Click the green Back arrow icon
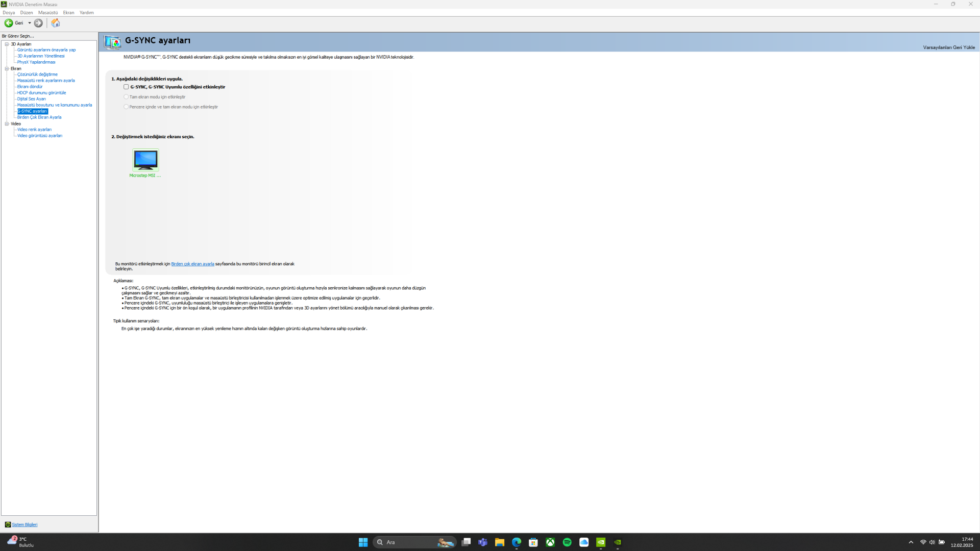Viewport: 980px width, 551px height. (9, 23)
